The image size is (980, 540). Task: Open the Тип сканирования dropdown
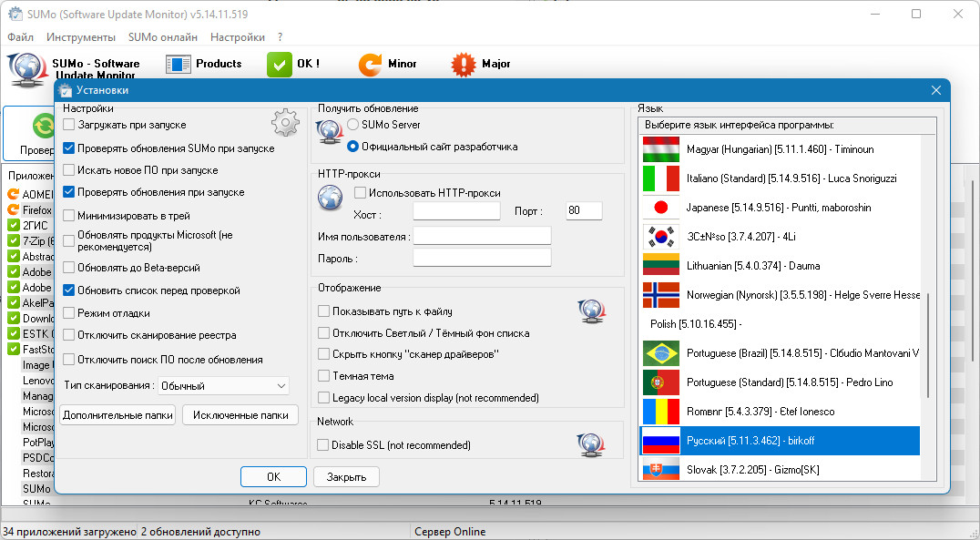pos(223,386)
